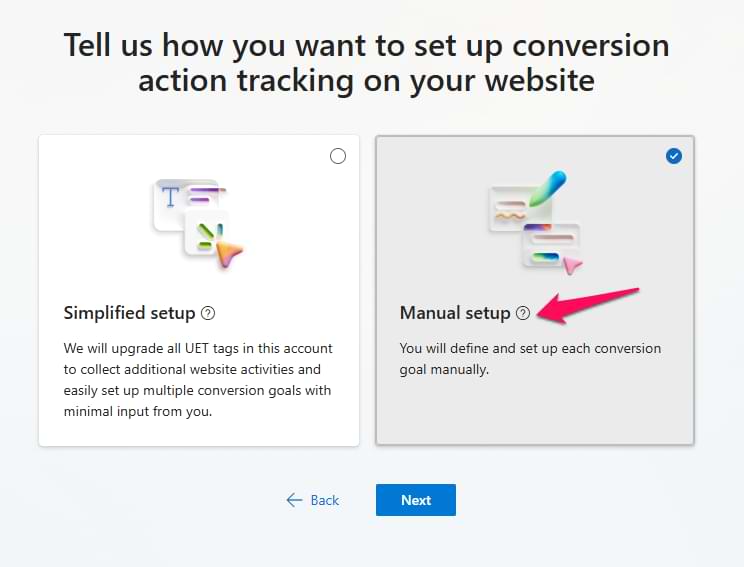744x567 pixels.
Task: Click the Manual setup title text
Action: 455,313
